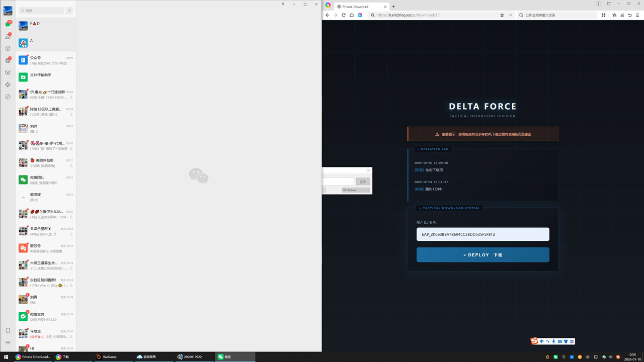
Task: Click the undo restore-tab icon in browser
Action: click(x=630, y=15)
